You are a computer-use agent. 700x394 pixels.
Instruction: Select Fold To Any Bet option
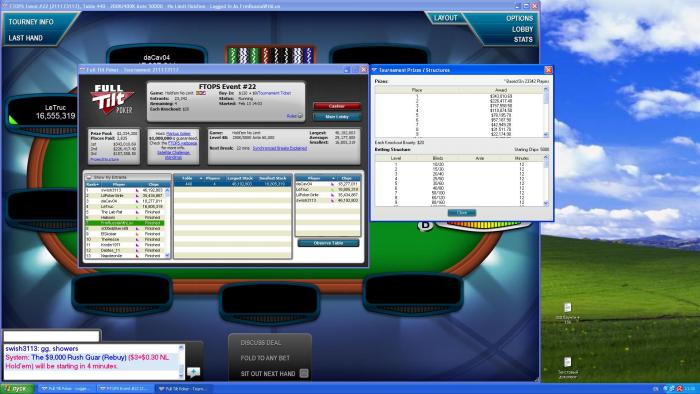point(265,358)
